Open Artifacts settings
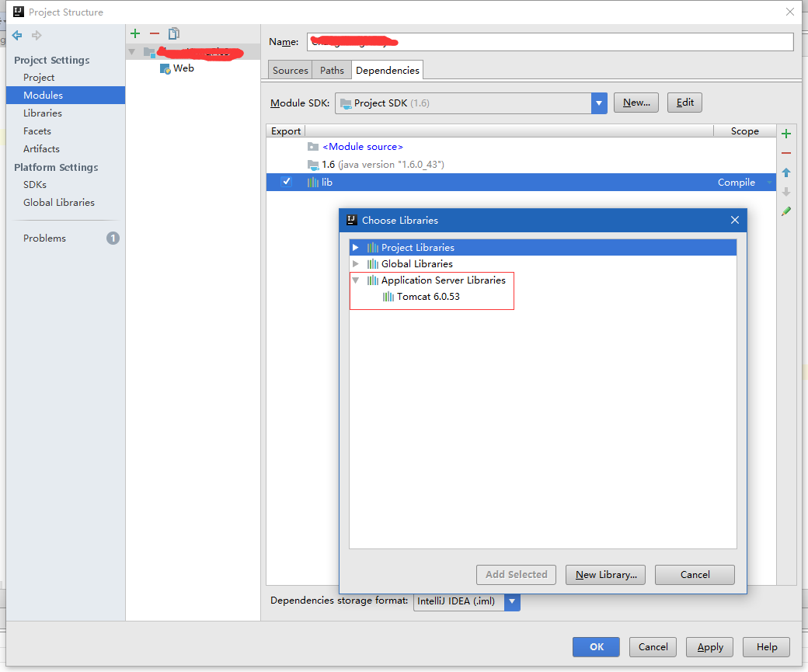808x672 pixels. click(41, 149)
